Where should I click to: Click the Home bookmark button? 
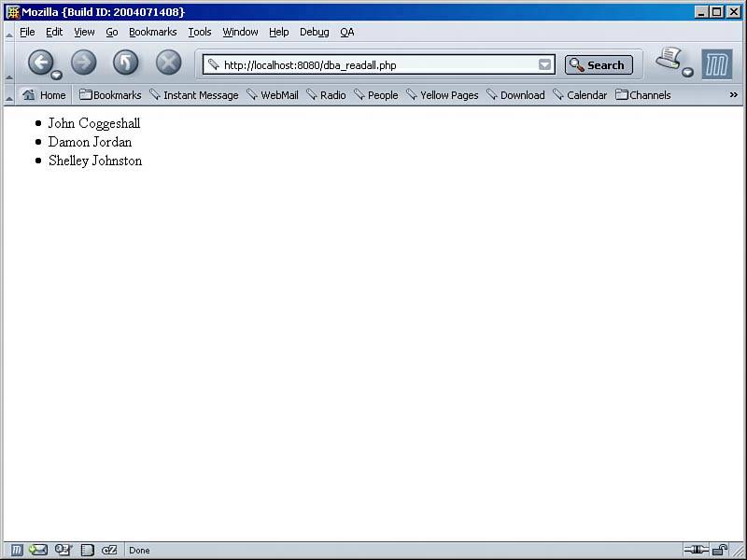pyautogui.click(x=44, y=95)
